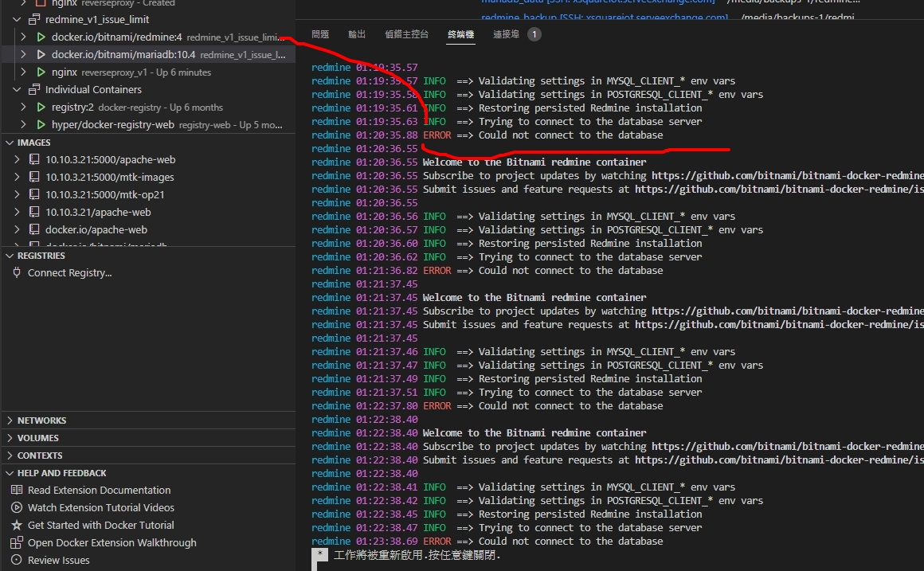Click the Connect Registry link
The width and height of the screenshot is (924, 571).
click(69, 272)
